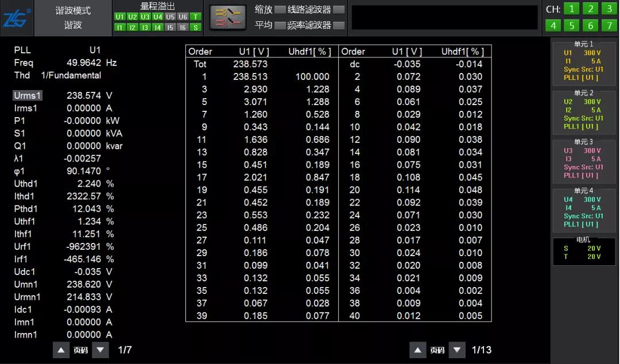Enable the 线路滤波器 line filter

pos(339,9)
